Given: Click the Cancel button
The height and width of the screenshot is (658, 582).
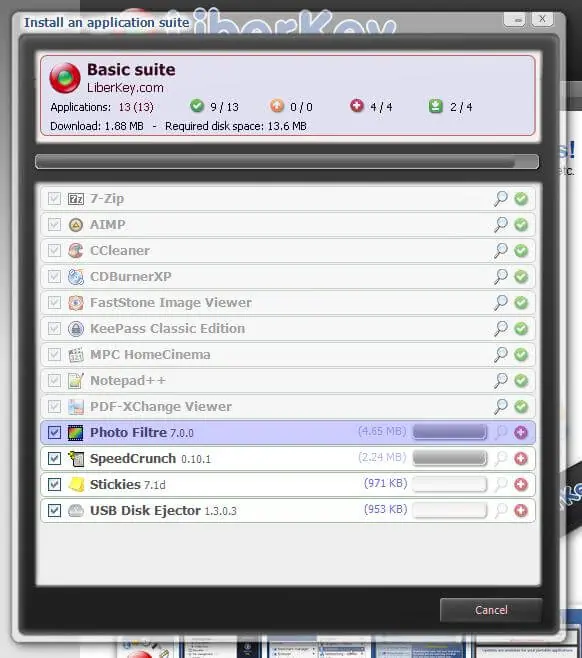Looking at the screenshot, I should (491, 610).
